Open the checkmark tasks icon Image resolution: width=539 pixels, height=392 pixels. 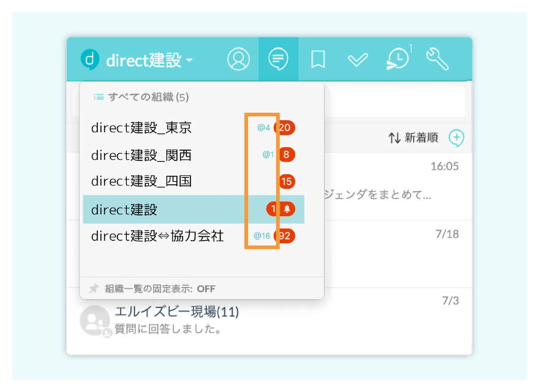[358, 60]
